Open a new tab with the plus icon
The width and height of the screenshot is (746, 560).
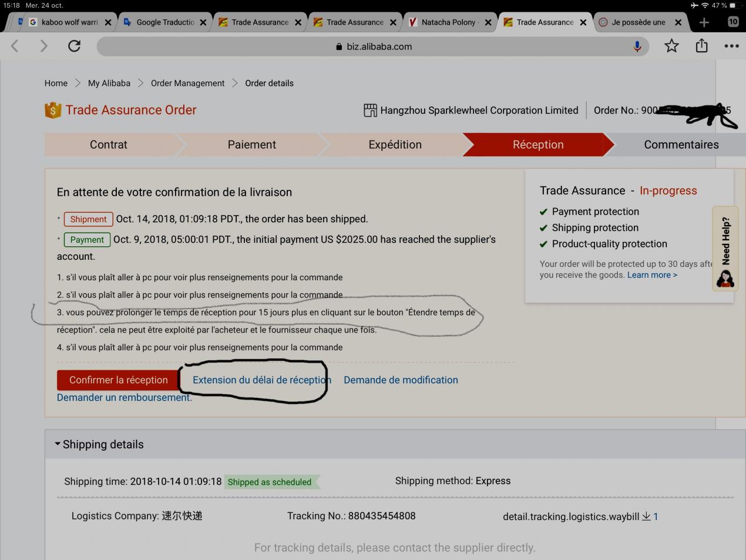click(x=704, y=22)
